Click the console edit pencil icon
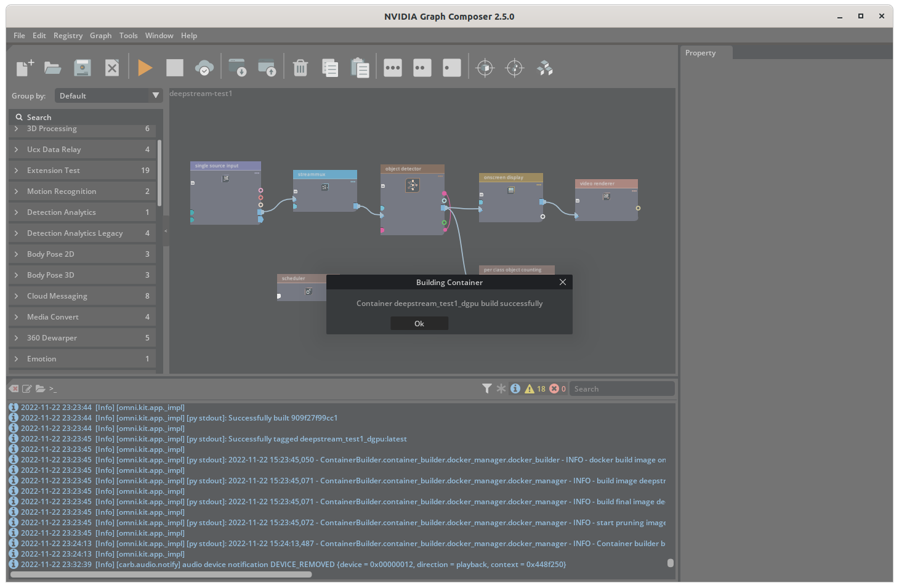Screen dimensions: 899x588 [x=27, y=389]
